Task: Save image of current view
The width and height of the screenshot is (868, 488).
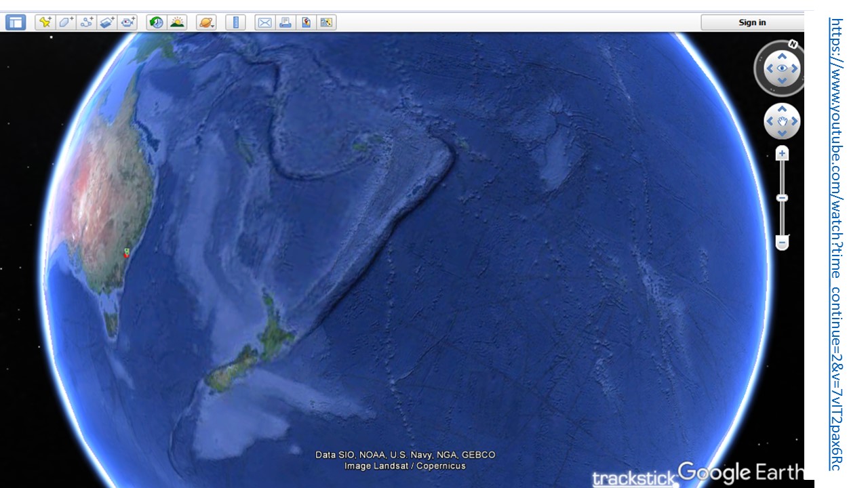Action: (306, 22)
